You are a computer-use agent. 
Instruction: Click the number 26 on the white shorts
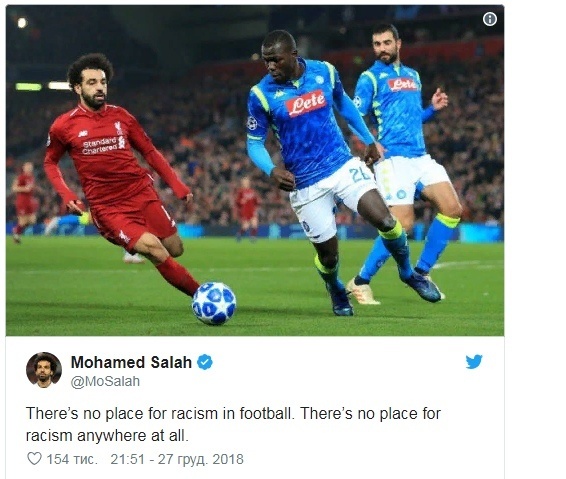tap(360, 174)
